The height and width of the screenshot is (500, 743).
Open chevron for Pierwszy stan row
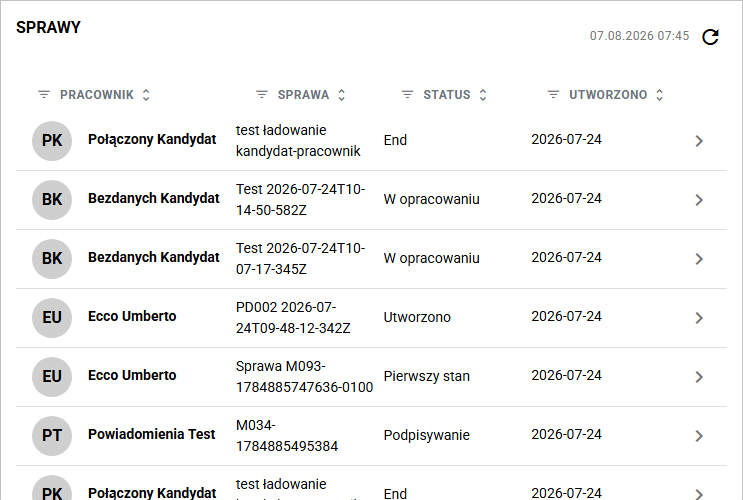coord(699,377)
